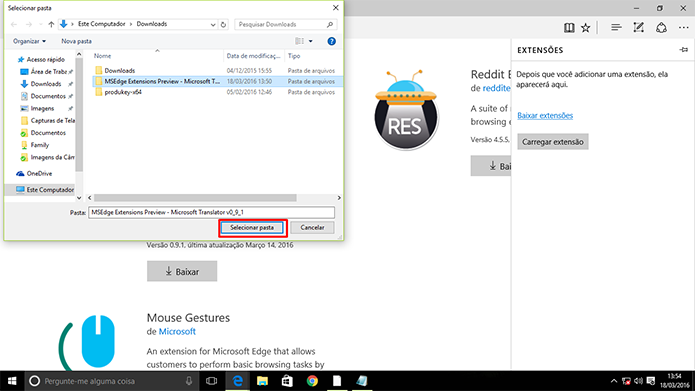Refresh the Downloads folder listing
695x391 pixels.
[223, 24]
